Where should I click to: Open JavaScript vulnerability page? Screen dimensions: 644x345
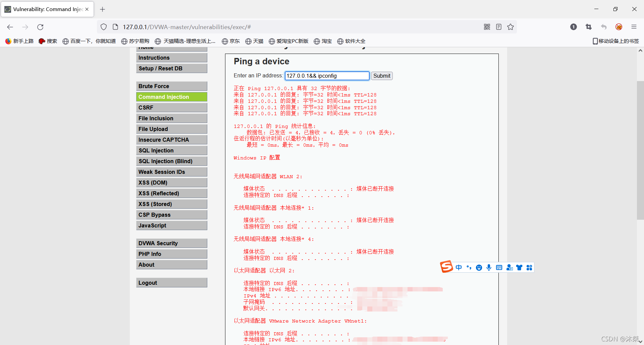(x=172, y=225)
